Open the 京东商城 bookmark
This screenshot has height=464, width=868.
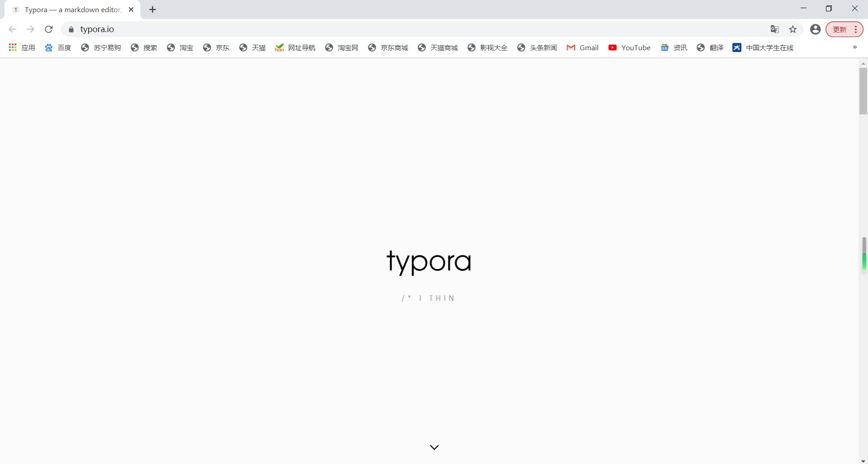click(x=388, y=47)
